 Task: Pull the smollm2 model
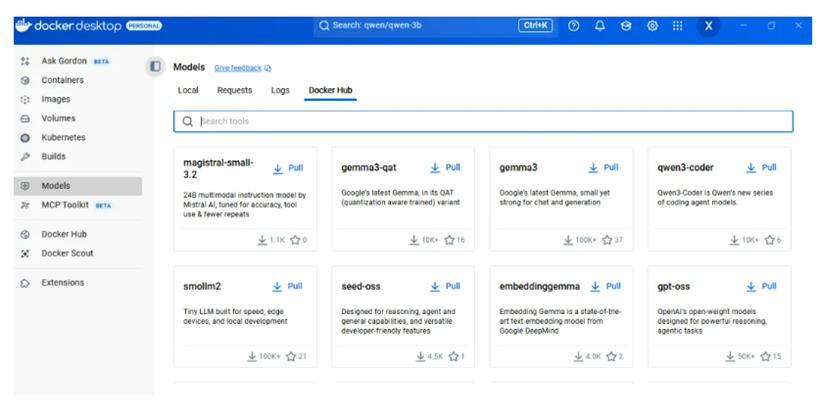(x=288, y=286)
